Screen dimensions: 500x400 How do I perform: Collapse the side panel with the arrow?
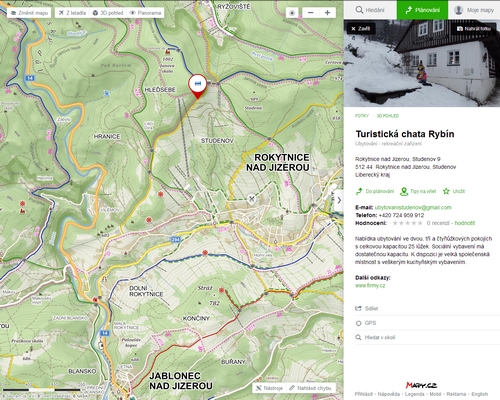(x=339, y=200)
